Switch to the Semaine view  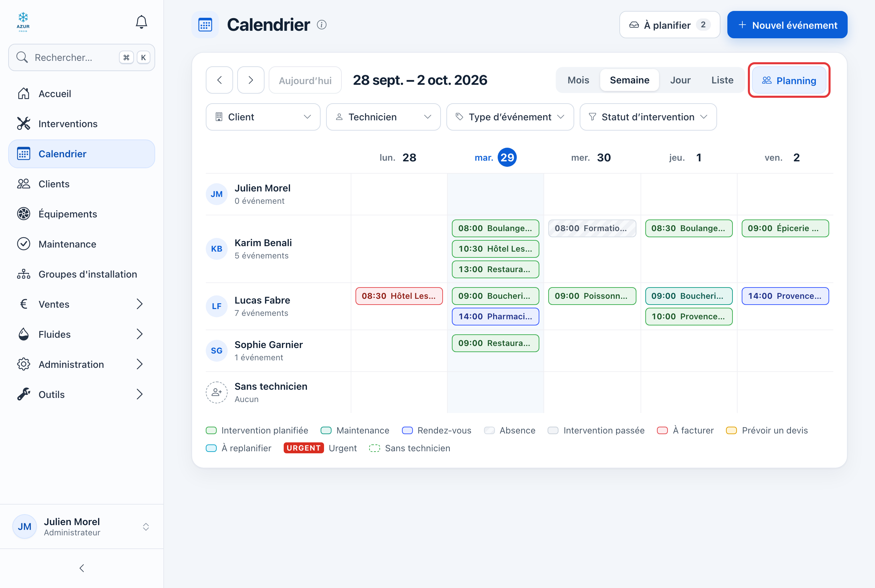tap(630, 80)
